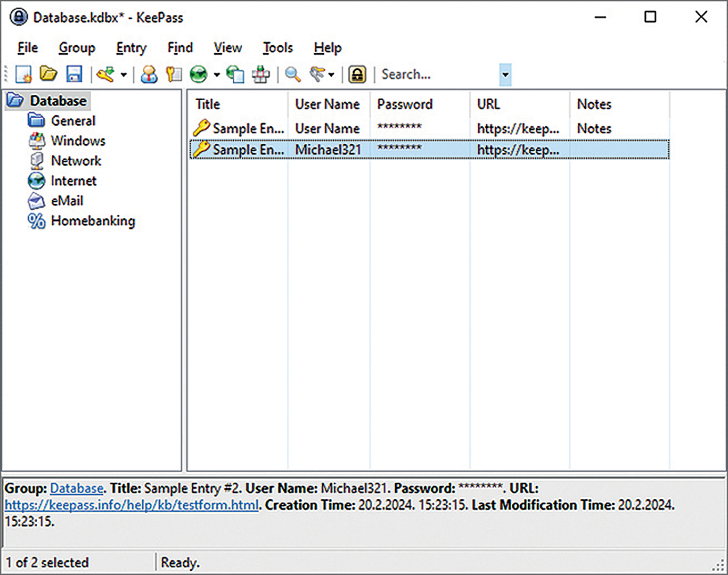
Task: Expand the Search box dropdown arrow
Action: pyautogui.click(x=505, y=75)
